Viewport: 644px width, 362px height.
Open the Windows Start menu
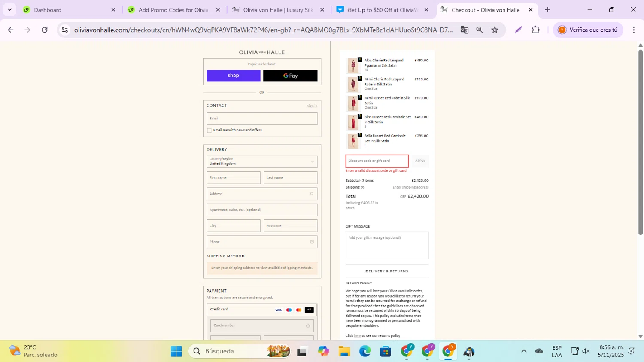pos(176,351)
